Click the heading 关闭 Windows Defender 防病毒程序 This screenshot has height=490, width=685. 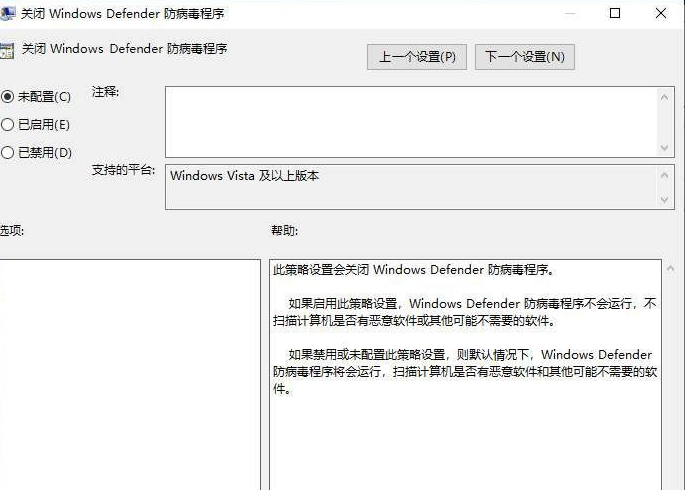pos(125,48)
